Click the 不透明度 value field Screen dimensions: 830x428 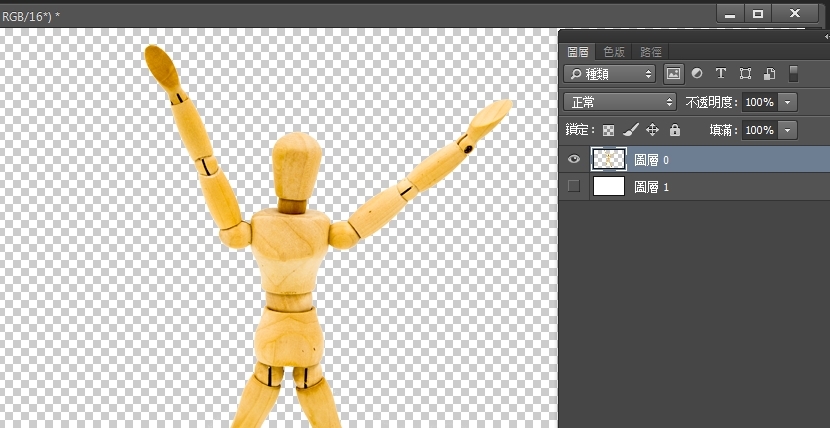click(760, 102)
